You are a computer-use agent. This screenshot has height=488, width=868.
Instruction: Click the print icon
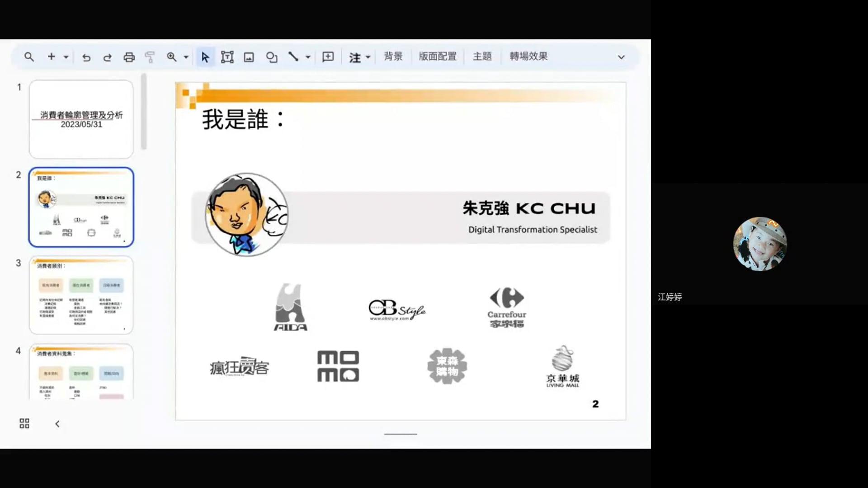click(129, 57)
